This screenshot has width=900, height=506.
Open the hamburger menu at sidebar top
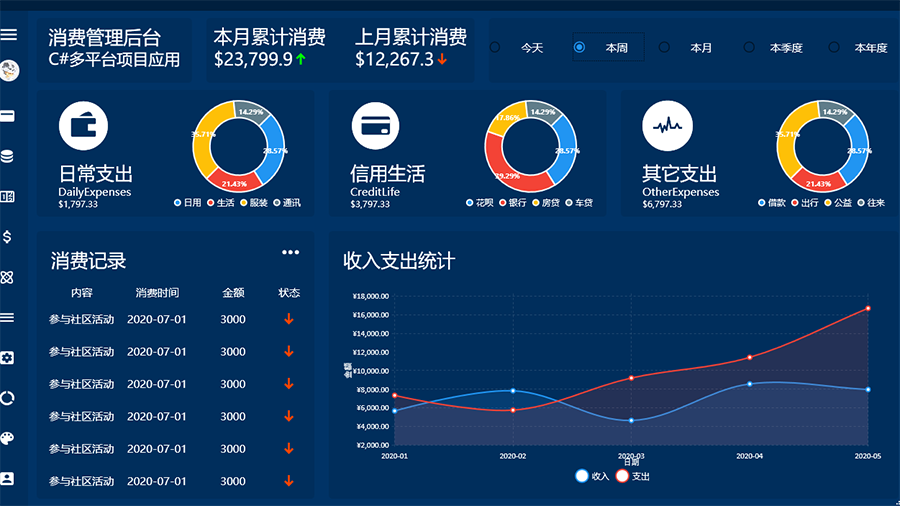coord(9,35)
